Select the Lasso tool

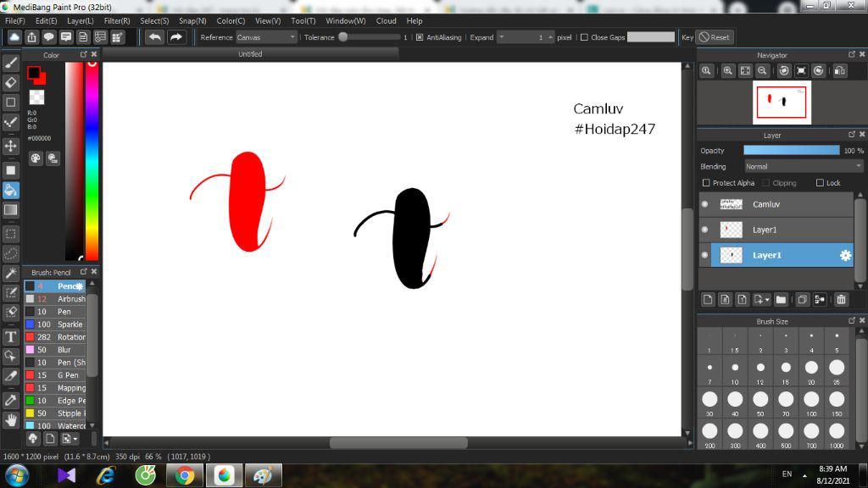pos(10,253)
